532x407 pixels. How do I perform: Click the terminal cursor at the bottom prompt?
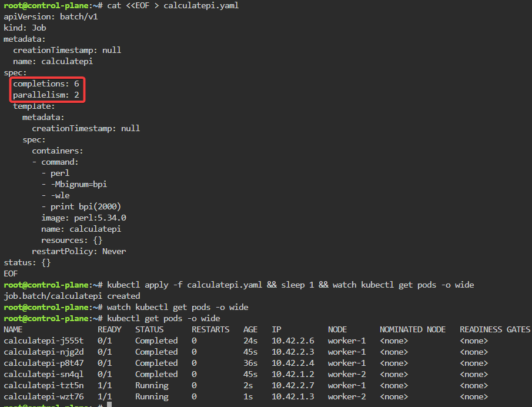(x=109, y=405)
